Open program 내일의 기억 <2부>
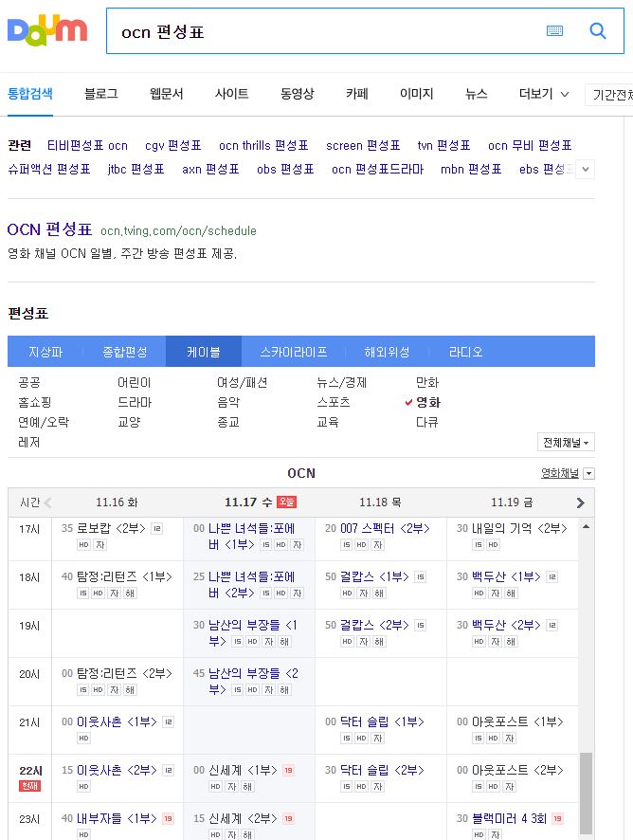The height and width of the screenshot is (840, 633). [519, 529]
